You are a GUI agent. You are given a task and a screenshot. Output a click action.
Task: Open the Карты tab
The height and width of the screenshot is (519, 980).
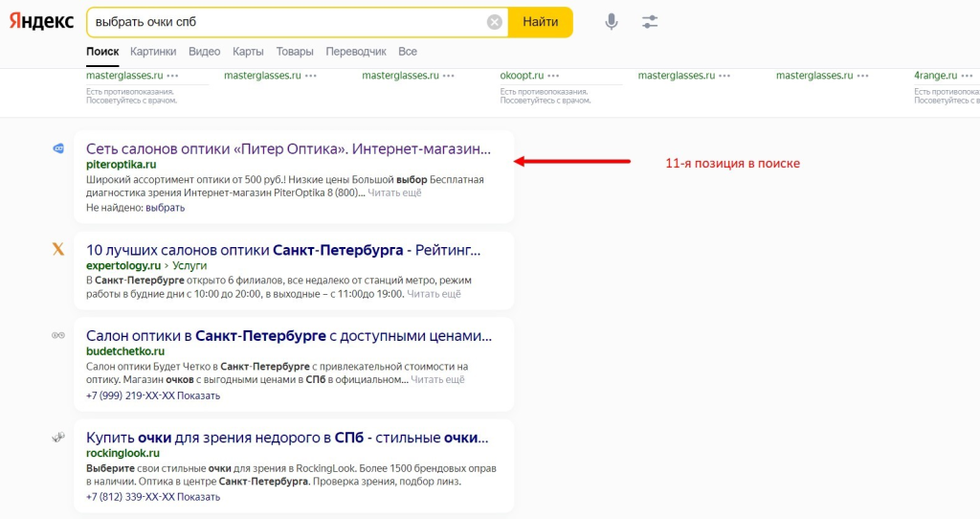tap(248, 52)
